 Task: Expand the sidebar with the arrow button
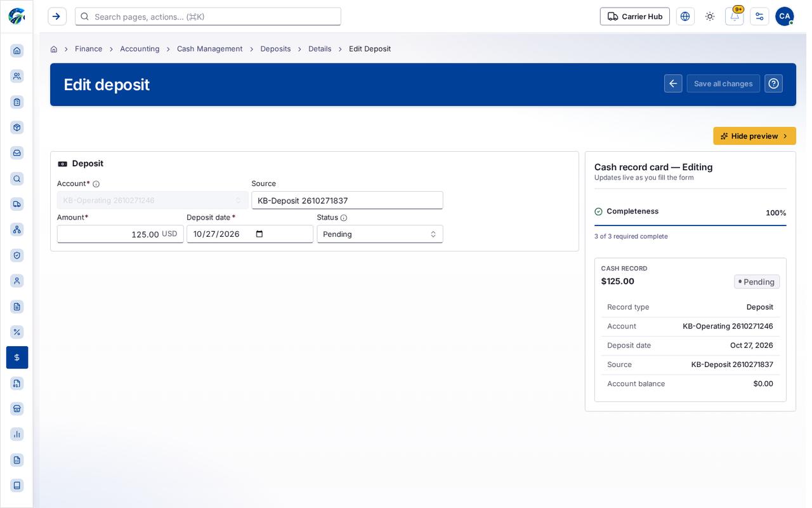57,17
